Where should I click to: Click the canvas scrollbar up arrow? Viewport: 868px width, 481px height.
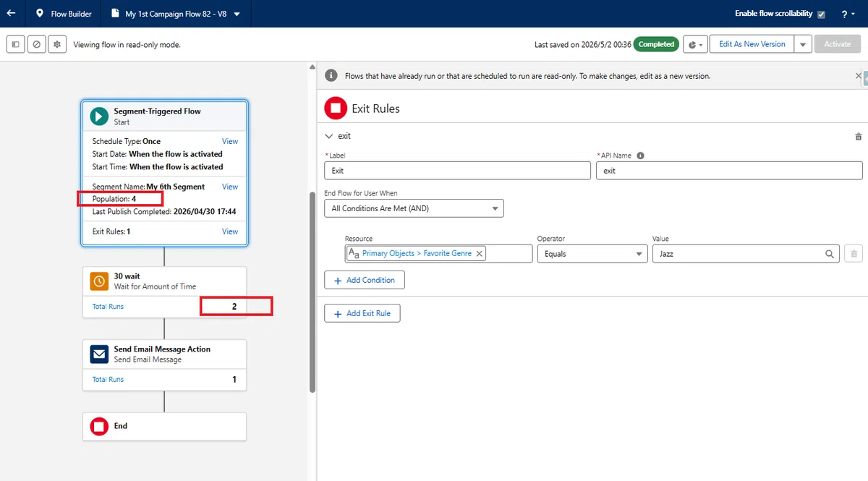click(312, 67)
